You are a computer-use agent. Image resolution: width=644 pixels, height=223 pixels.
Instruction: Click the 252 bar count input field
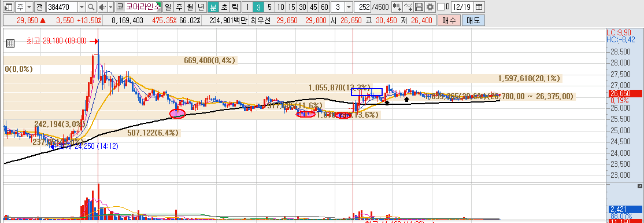click(362, 7)
